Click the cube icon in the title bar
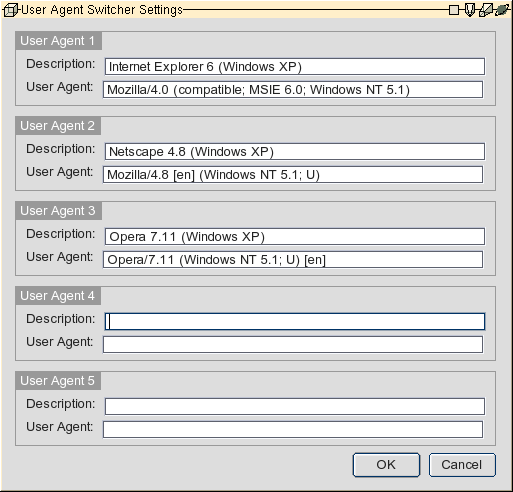 tap(10, 10)
